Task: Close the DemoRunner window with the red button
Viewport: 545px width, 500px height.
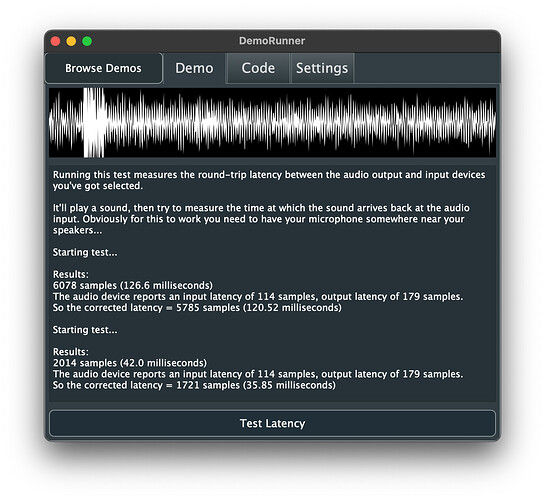Action: click(x=55, y=41)
